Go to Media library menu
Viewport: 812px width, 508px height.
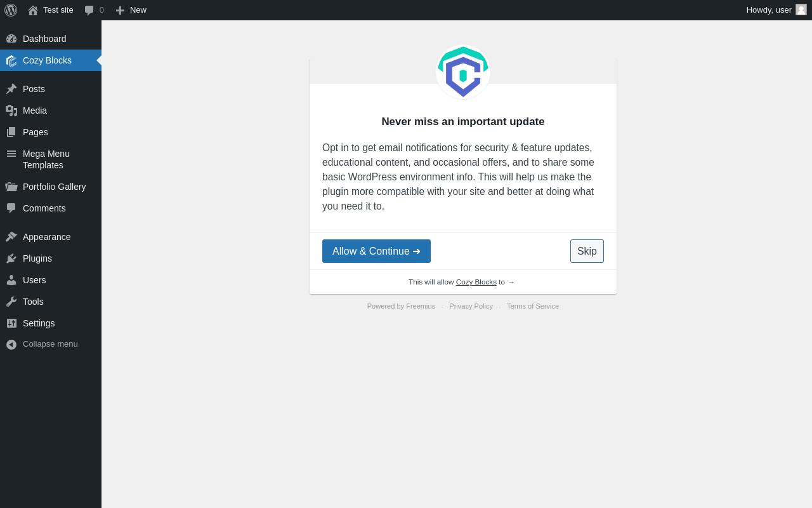(51, 110)
